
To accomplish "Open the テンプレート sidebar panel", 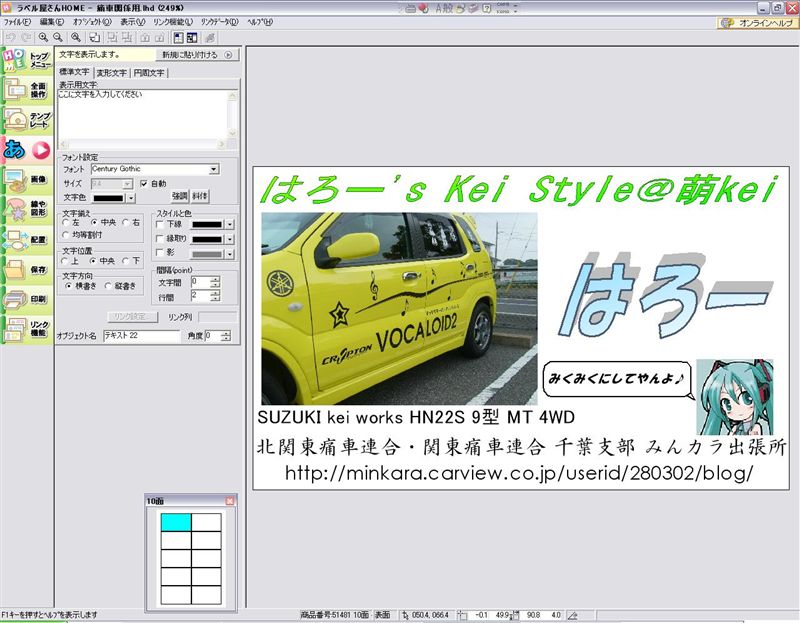I will click(27, 120).
